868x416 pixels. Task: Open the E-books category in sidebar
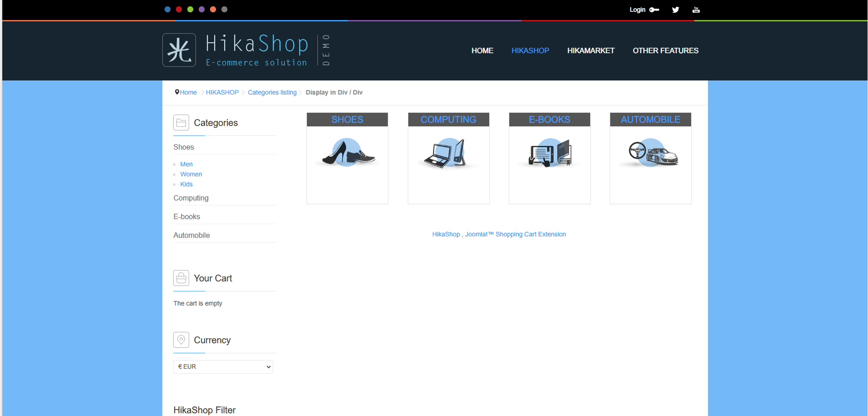pyautogui.click(x=187, y=216)
